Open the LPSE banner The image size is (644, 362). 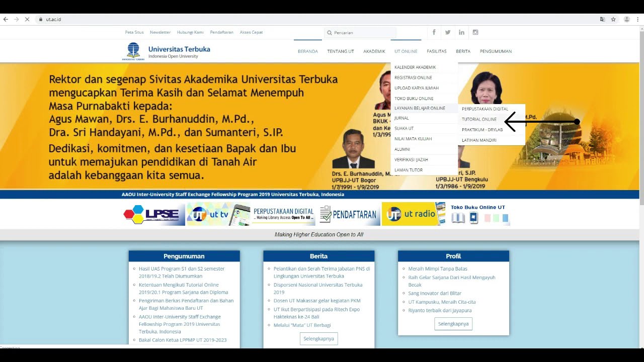154,214
